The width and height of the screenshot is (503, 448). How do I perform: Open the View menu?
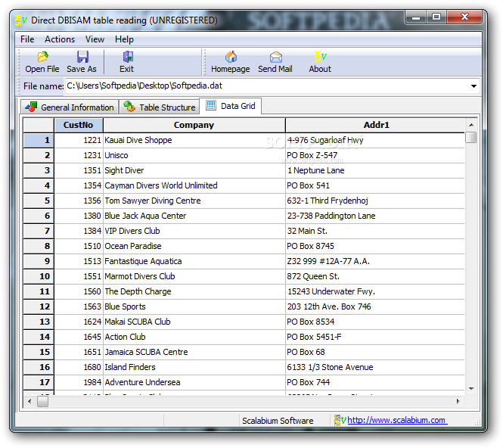[x=95, y=39]
